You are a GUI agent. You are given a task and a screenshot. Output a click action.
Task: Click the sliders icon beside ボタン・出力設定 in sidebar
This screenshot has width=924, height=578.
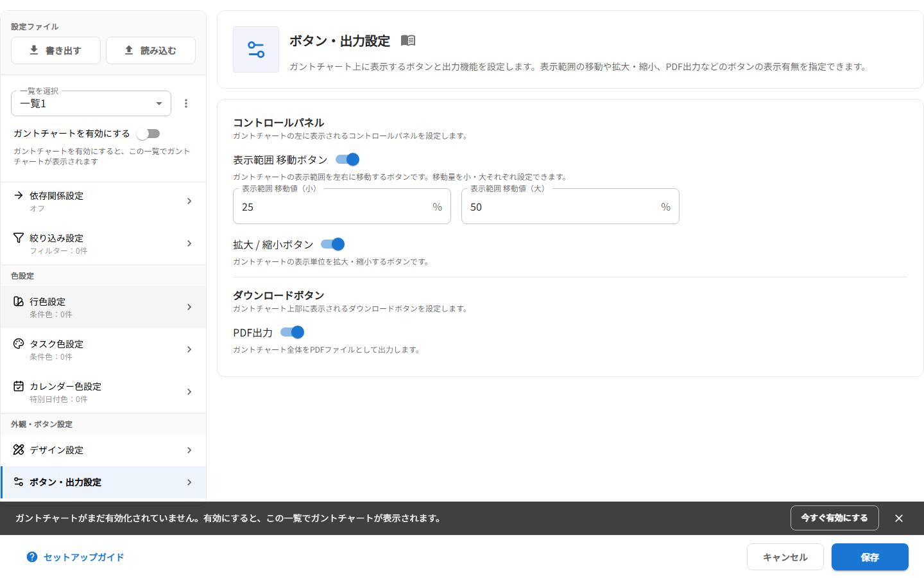pos(19,482)
